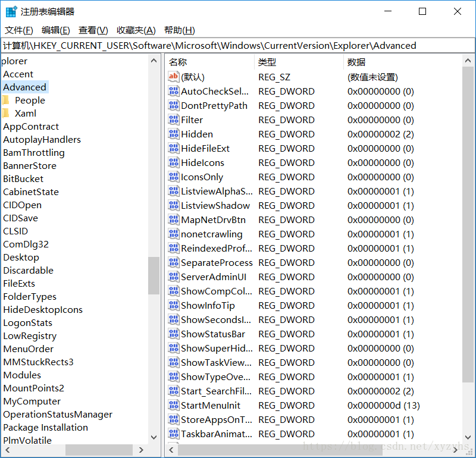Viewport: 476px width, 458px height.
Task: Click the ShowTaskView... value icon
Action: (173, 362)
